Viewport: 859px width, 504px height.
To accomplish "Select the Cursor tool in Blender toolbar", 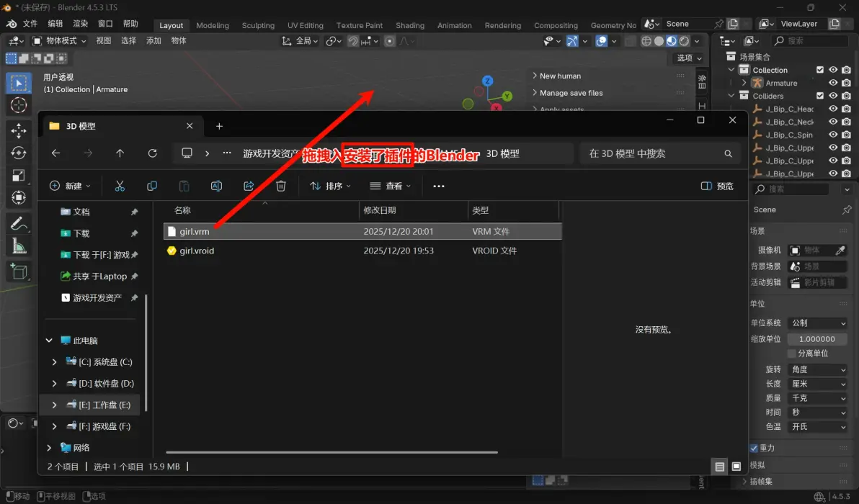I will coord(19,105).
